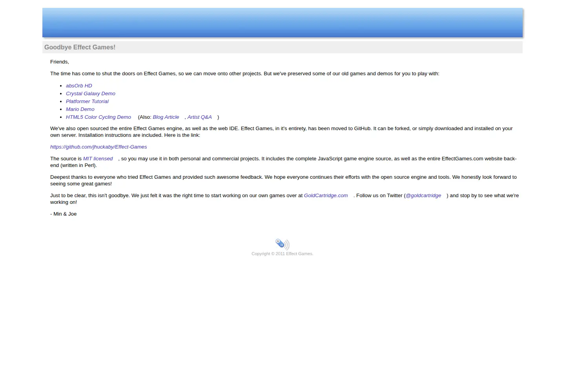The height and width of the screenshot is (392, 565).
Task: Click the Copyright 2011 Effect Games text
Action: click(282, 254)
